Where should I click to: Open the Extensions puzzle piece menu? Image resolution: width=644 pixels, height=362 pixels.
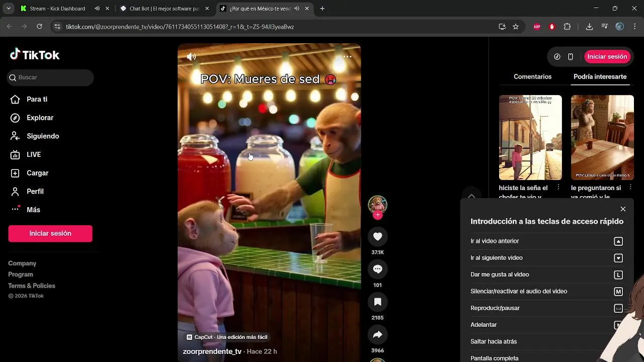(567, 27)
